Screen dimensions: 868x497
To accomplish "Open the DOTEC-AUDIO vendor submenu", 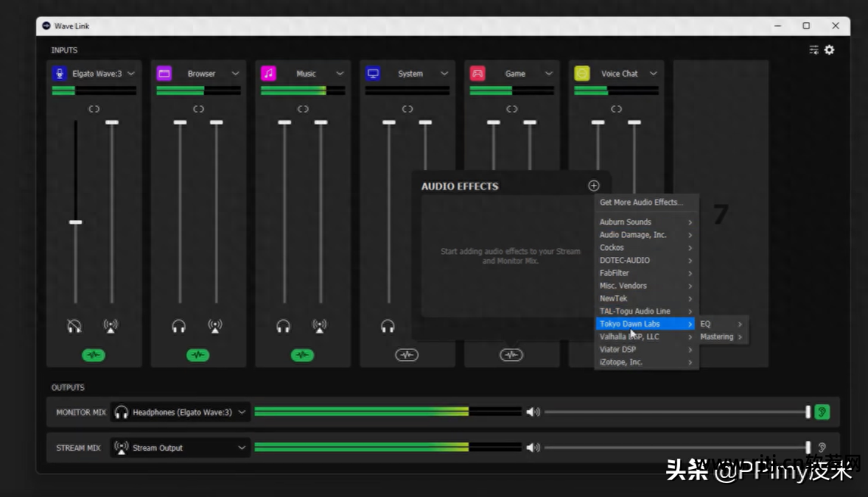I will tap(646, 260).
